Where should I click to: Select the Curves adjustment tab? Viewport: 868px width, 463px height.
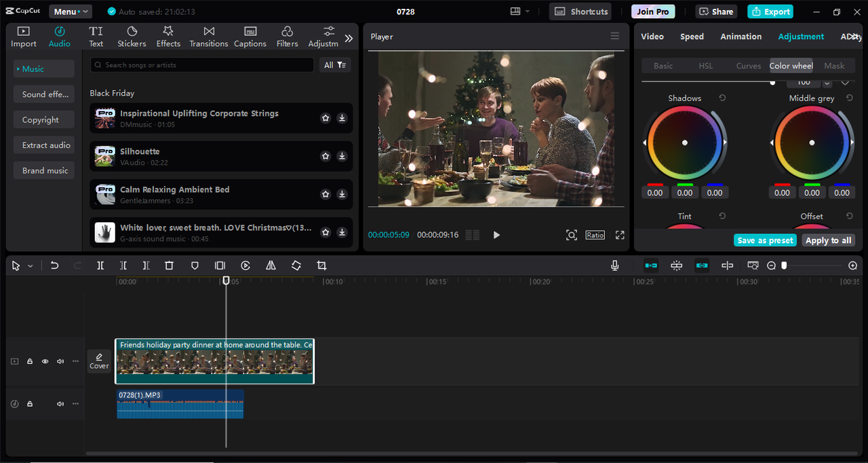click(749, 66)
